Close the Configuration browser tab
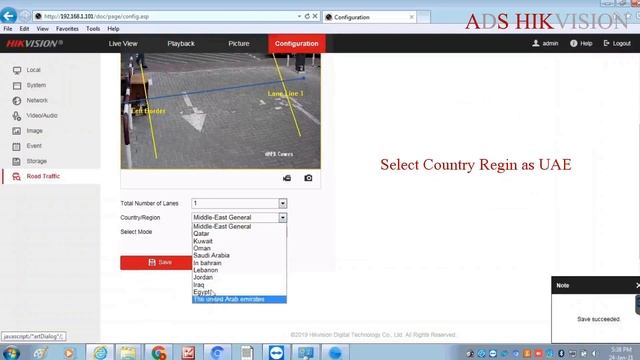The height and width of the screenshot is (360, 640). click(x=411, y=17)
